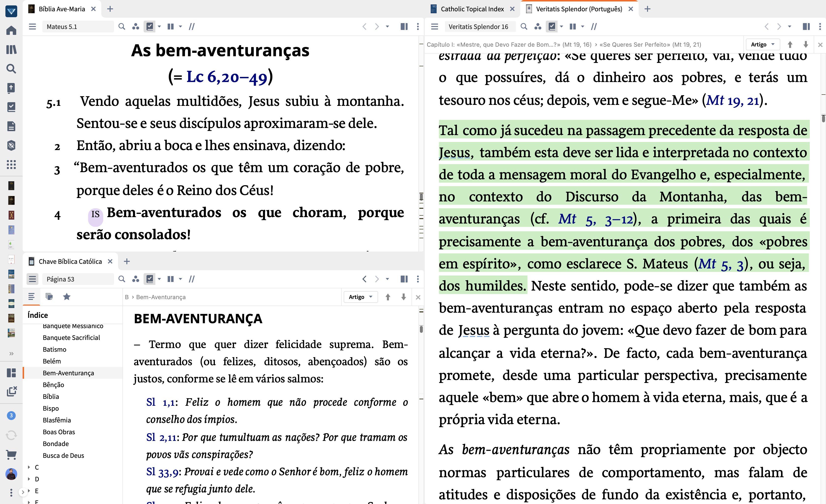Toggle the columns view in Chave Bíblica toolbar
The image size is (826, 504).
click(171, 279)
